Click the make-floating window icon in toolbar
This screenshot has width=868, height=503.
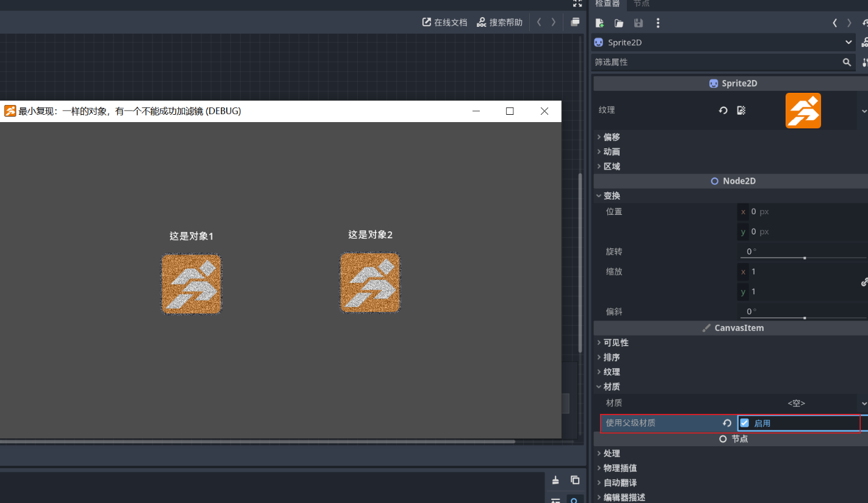[575, 22]
